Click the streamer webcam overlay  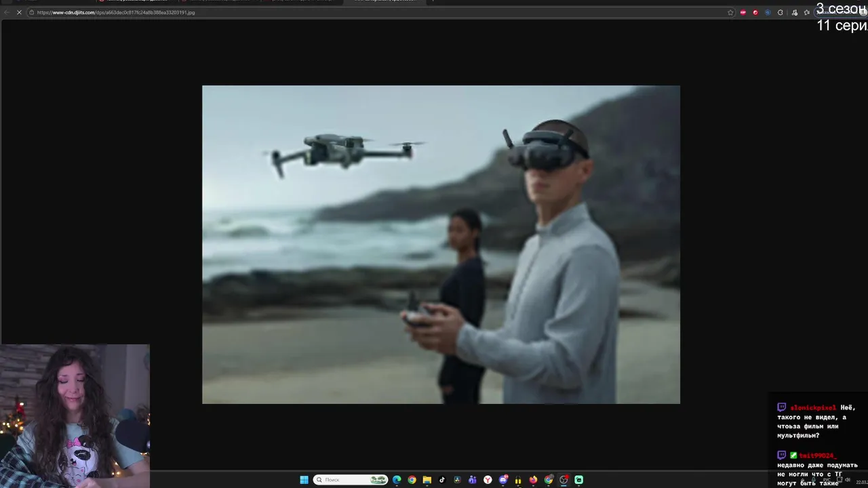[x=75, y=415]
